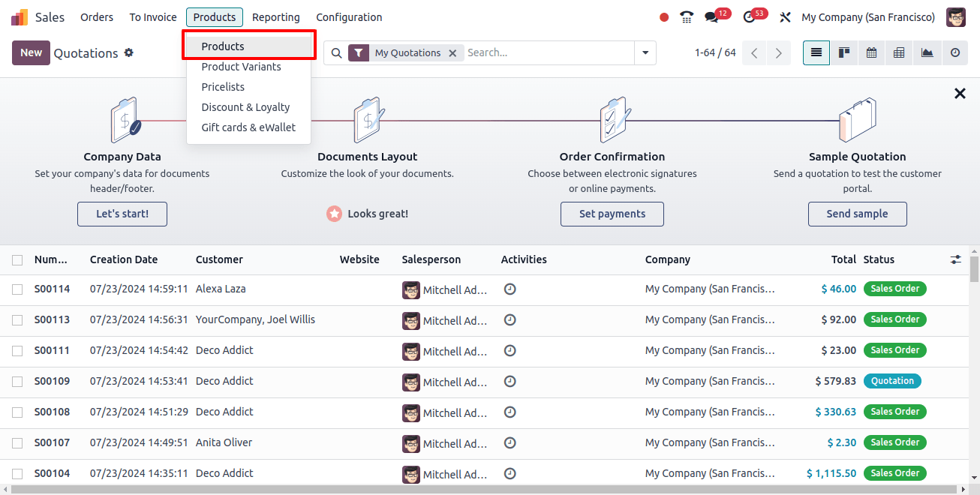Select Gift cards & eWallet menu entry
This screenshot has width=980, height=495.
point(248,127)
